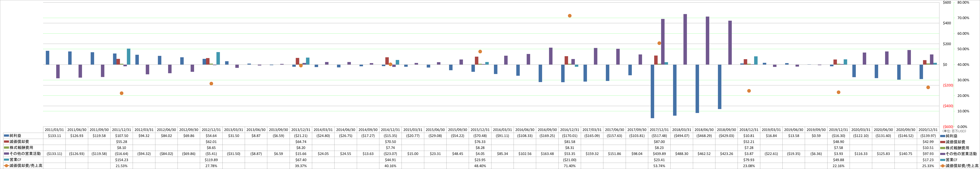Click the 2020/12/31 date header
The height and width of the screenshot is (169, 980).
click(x=928, y=130)
